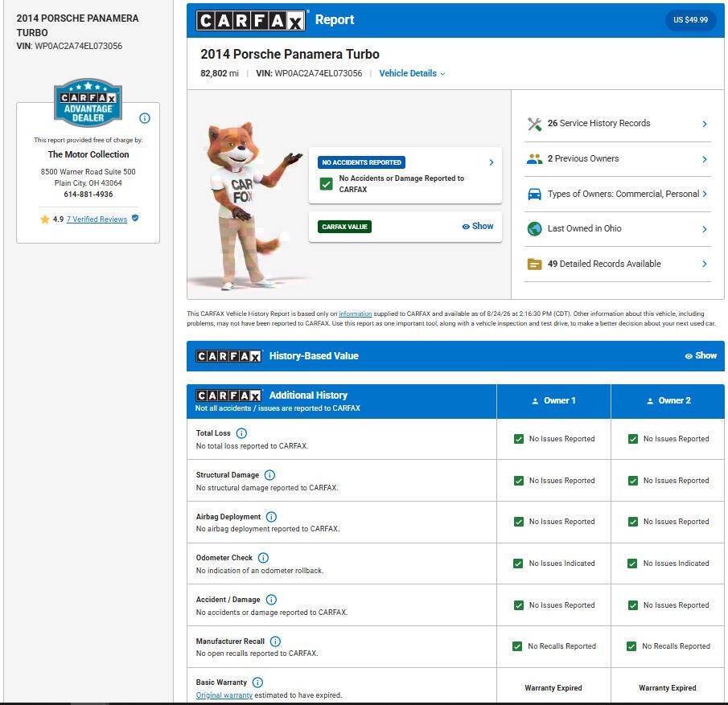Click the CARFAX VALUE green badge
The image size is (728, 705).
coord(344,227)
